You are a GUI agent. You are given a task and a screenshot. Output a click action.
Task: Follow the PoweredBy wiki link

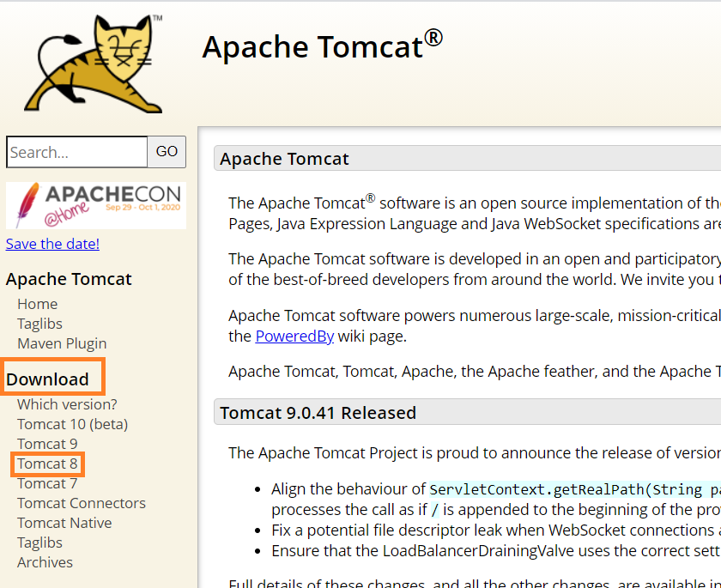294,336
